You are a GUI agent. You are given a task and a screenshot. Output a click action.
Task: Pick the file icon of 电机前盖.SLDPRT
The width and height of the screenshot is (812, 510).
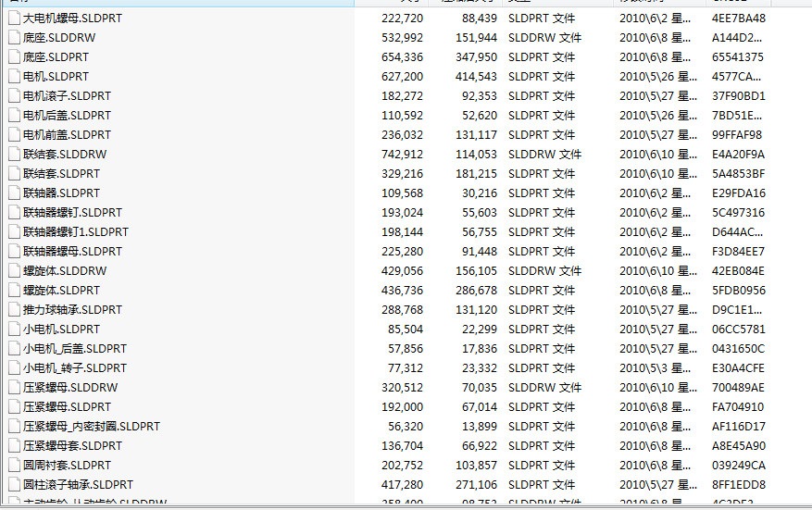[15, 134]
